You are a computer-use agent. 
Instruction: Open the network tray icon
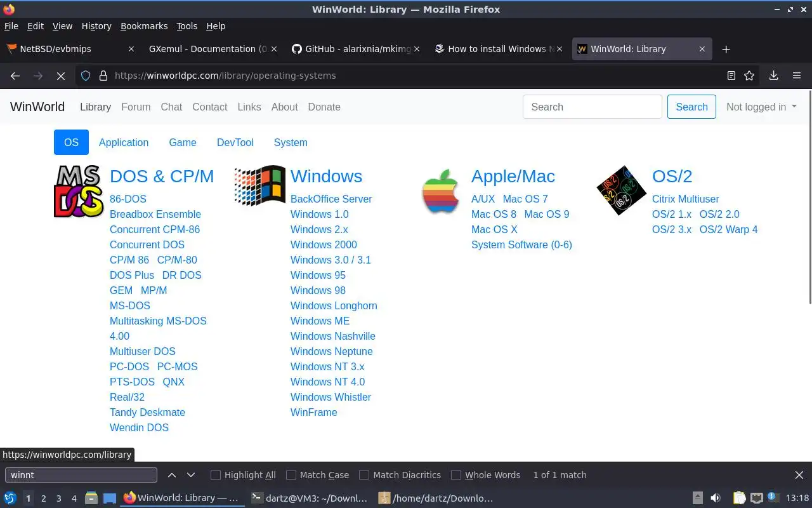[x=757, y=498]
